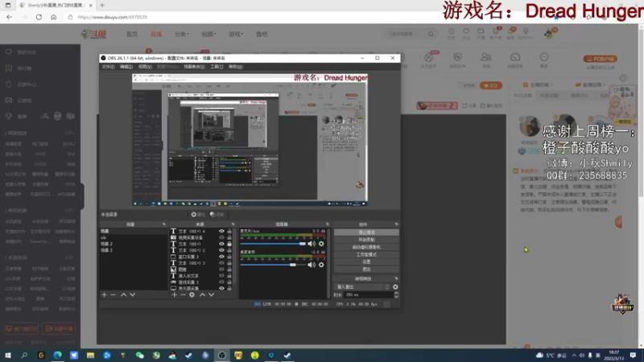Toggle lock on the 窗口采集 2 source
The image size is (644, 362).
[229, 257]
